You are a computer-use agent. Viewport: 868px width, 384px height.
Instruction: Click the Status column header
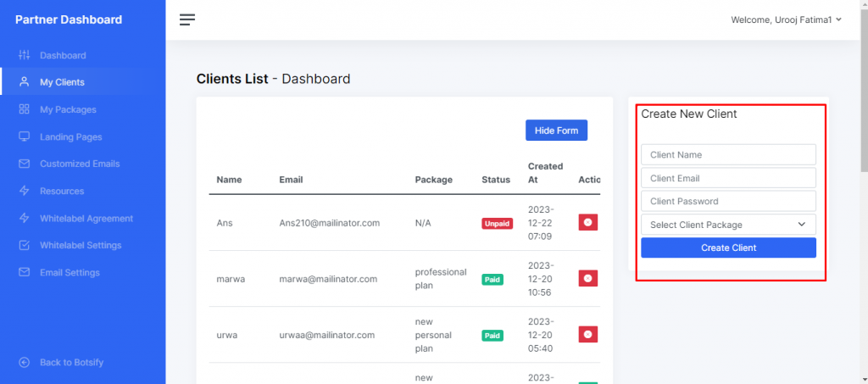(x=496, y=180)
